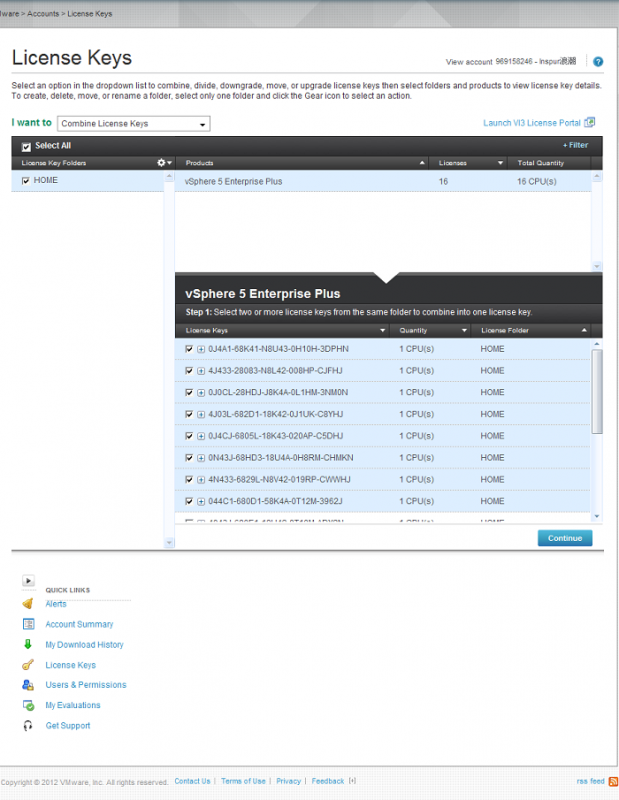Click the Continue button
This screenshot has height=800, width=619.
(564, 538)
